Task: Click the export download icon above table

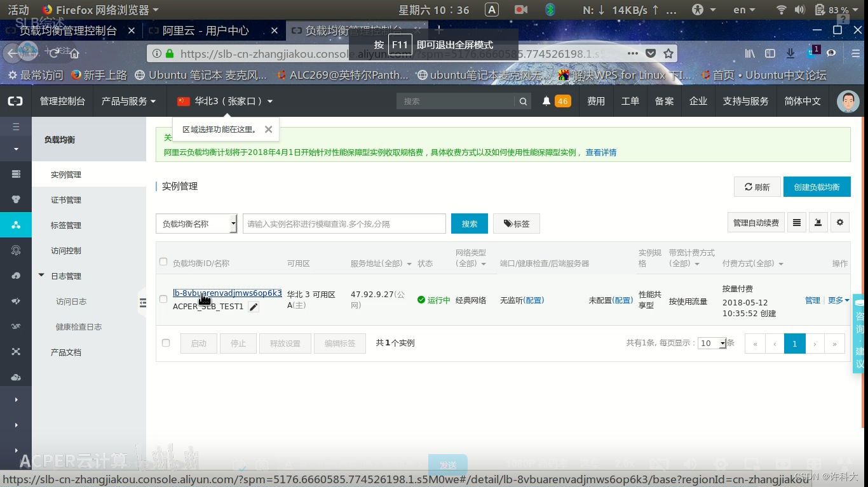Action: (818, 222)
